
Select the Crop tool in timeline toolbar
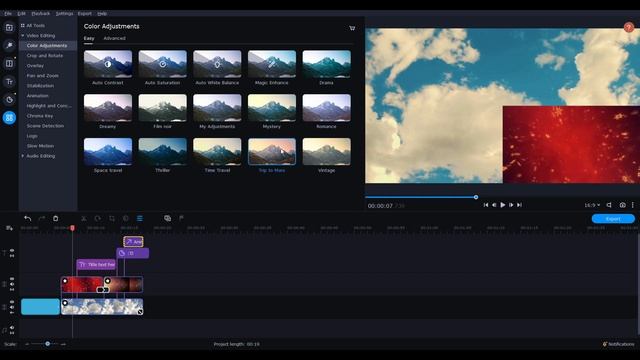pyautogui.click(x=111, y=218)
